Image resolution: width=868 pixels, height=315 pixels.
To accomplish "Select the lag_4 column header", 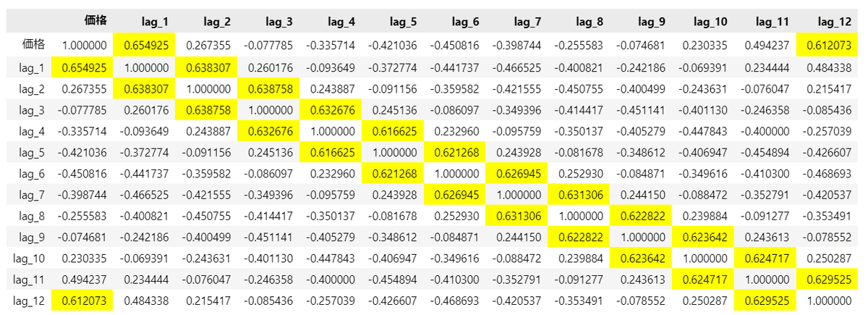I will coord(341,22).
